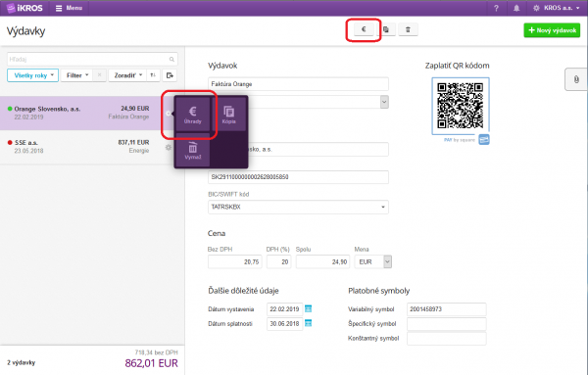Create new expense with Nový výdavok
The height and width of the screenshot is (375, 588).
(x=552, y=30)
